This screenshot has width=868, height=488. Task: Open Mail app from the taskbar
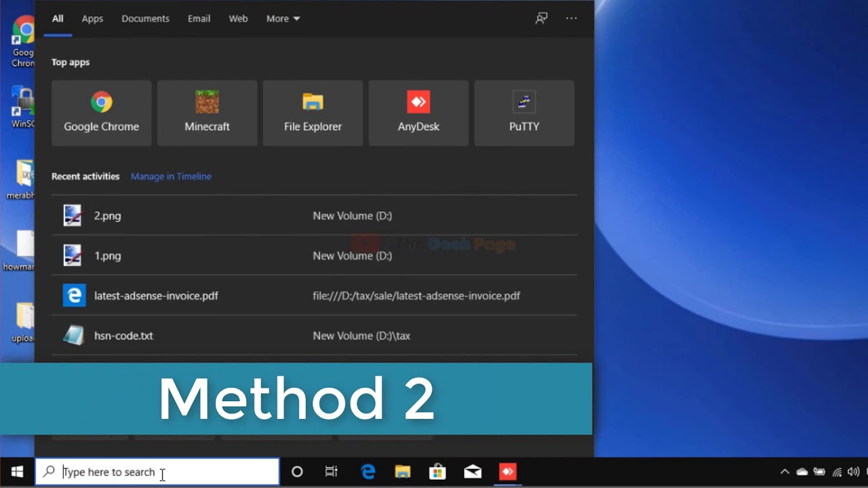(473, 472)
